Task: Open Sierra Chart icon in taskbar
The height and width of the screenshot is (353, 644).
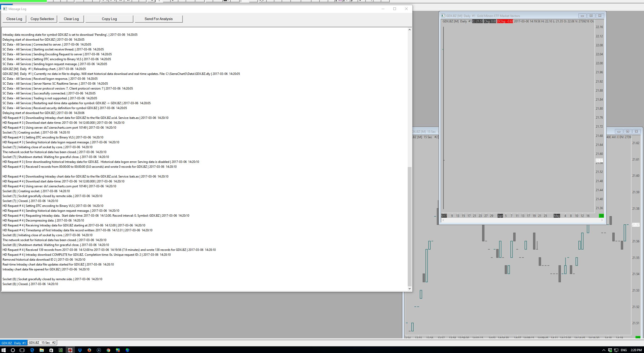Action: (x=70, y=350)
